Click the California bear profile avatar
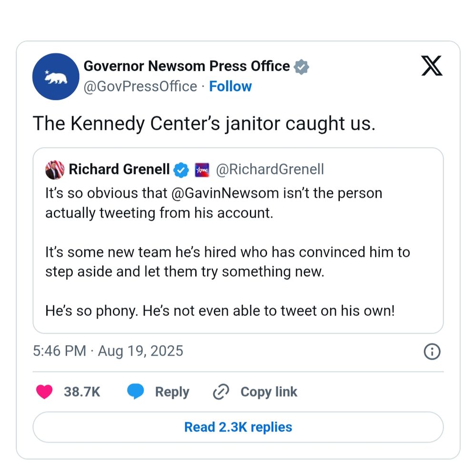Viewport: 476px width, 476px height. click(56, 77)
